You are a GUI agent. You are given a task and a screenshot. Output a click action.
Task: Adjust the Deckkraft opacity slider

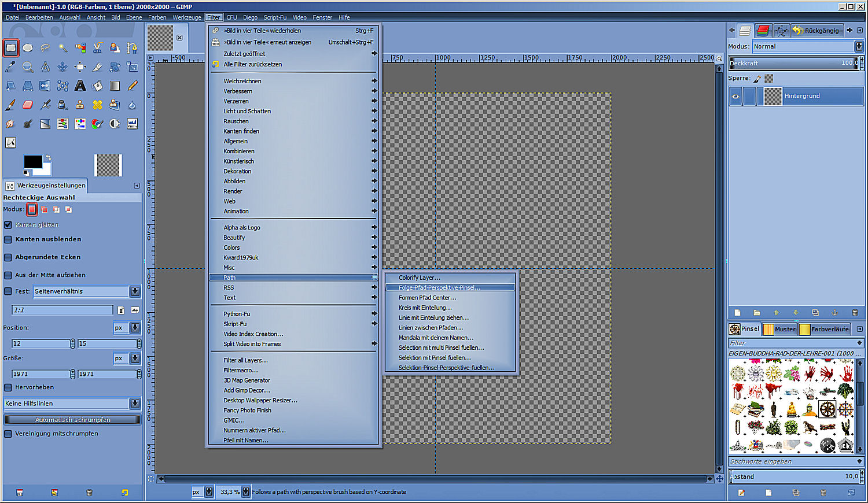(794, 63)
